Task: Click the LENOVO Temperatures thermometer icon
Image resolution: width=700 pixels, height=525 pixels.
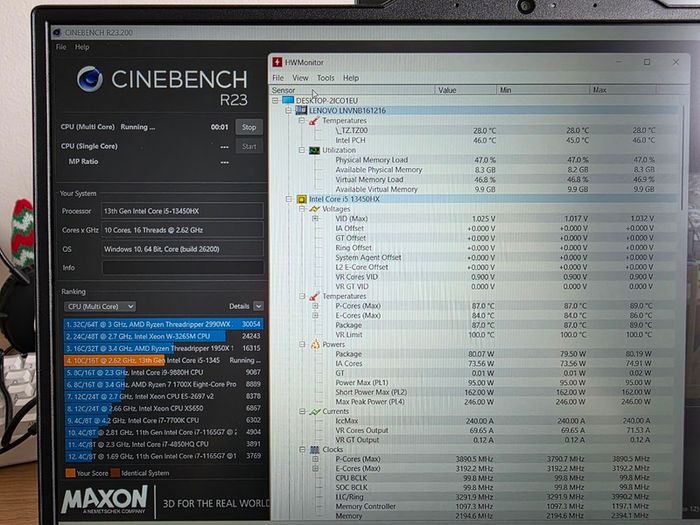Action: click(x=314, y=121)
